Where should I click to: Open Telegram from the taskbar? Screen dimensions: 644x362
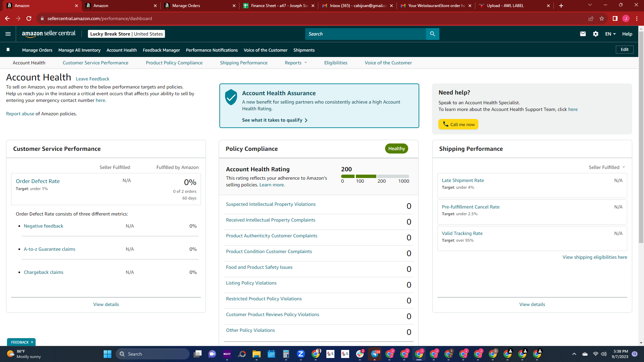point(375,354)
